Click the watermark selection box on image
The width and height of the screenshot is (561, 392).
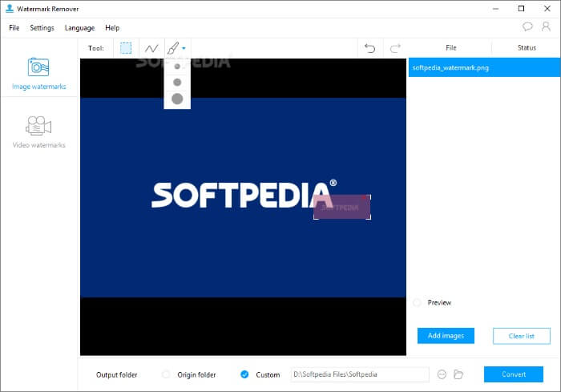(342, 207)
